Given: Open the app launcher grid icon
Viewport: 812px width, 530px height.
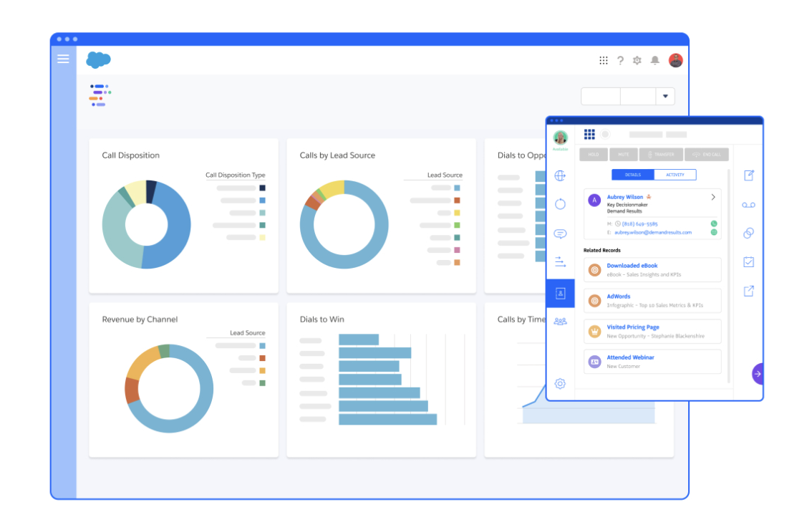Looking at the screenshot, I should (x=604, y=60).
